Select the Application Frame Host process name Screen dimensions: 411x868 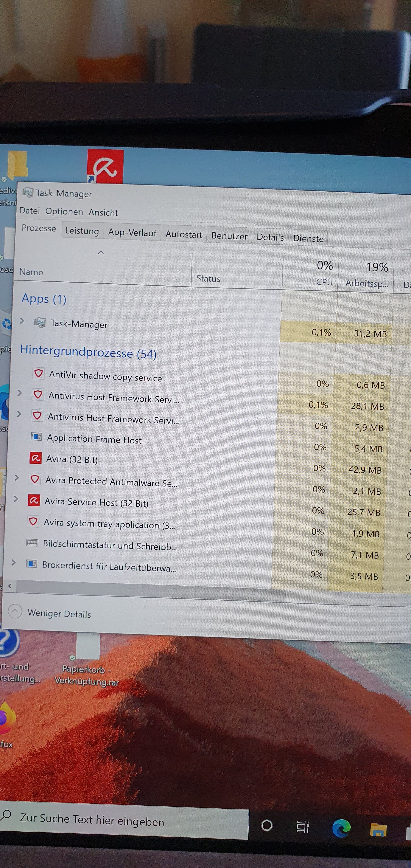click(x=94, y=439)
